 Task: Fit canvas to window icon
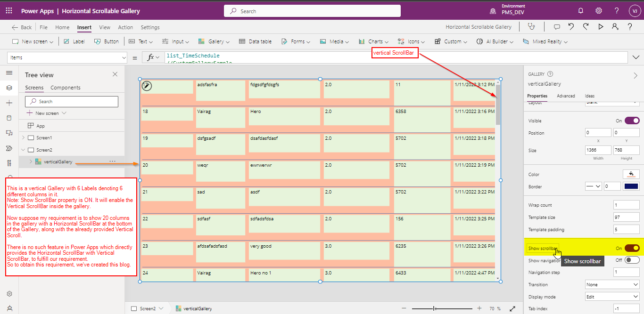(x=512, y=309)
